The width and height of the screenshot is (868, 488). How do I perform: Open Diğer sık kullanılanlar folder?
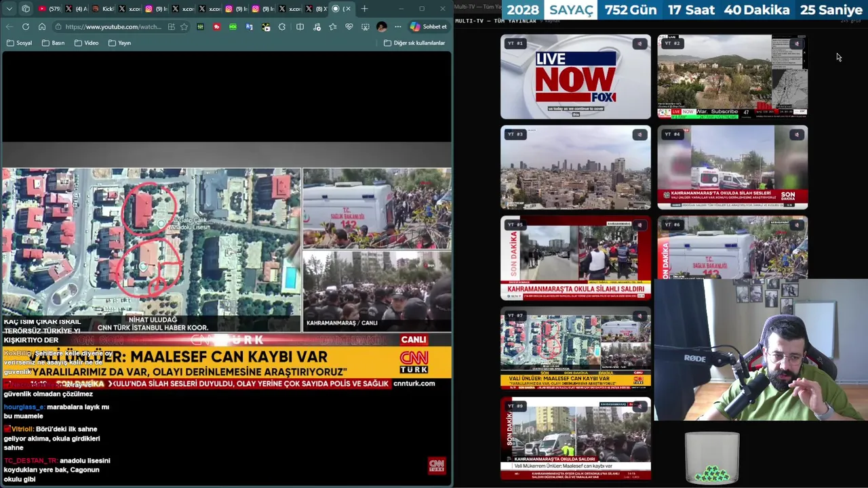(x=414, y=43)
